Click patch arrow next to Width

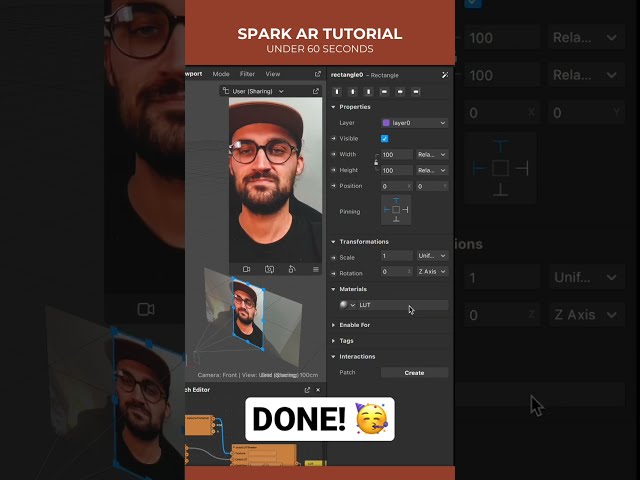333,154
